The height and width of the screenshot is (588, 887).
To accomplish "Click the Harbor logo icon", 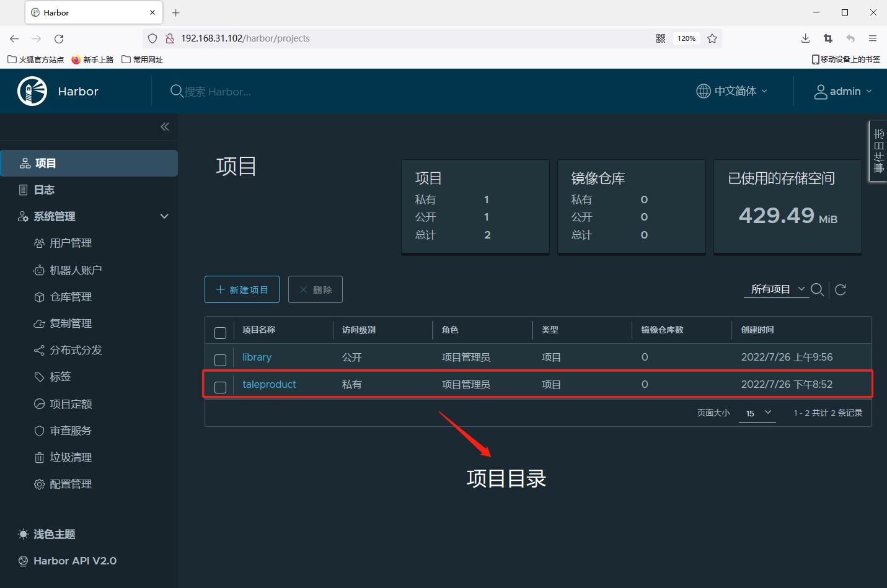I will (32, 91).
